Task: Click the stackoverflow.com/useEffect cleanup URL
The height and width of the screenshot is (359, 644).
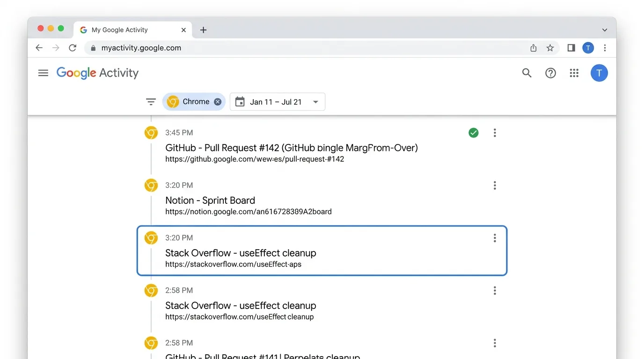Action: pyautogui.click(x=239, y=317)
